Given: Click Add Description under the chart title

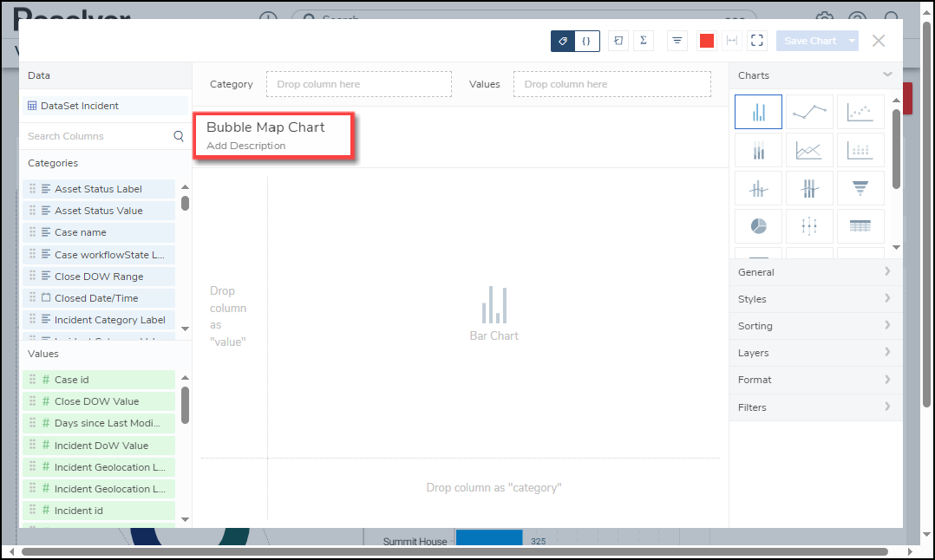Looking at the screenshot, I should [x=245, y=146].
